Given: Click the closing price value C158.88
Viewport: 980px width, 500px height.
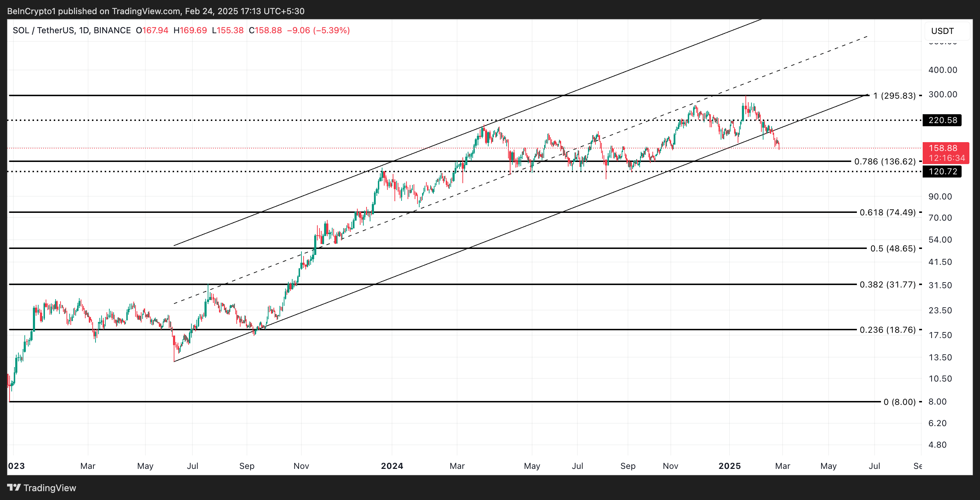Looking at the screenshot, I should 265,30.
